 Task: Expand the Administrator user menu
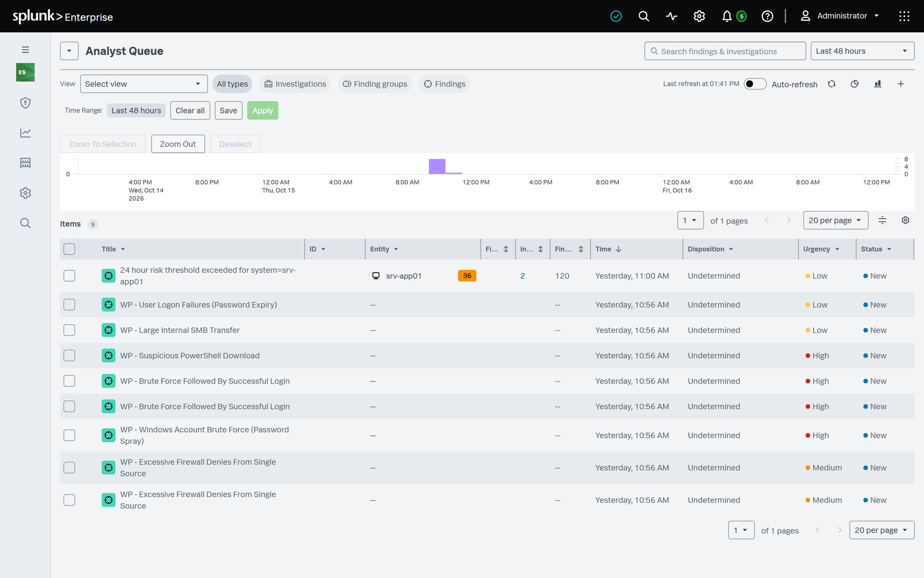pyautogui.click(x=840, y=16)
